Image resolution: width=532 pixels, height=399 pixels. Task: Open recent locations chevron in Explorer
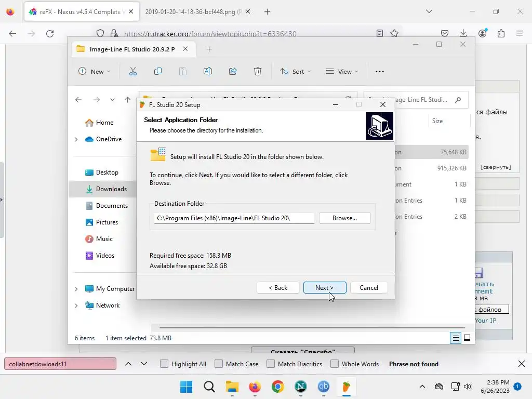click(x=112, y=99)
